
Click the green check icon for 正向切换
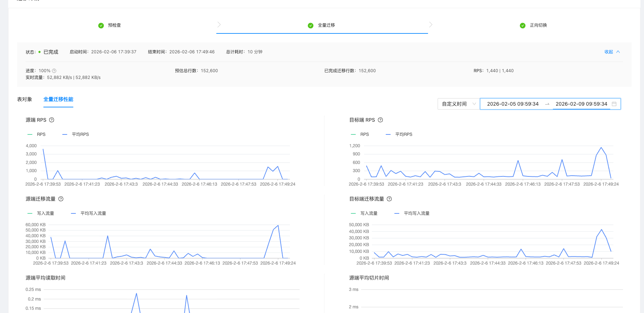pos(523,26)
